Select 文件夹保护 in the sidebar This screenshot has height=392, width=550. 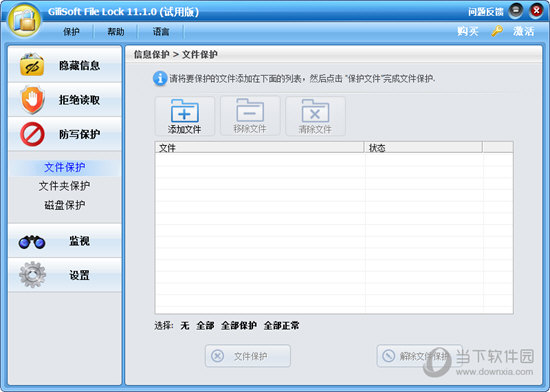(65, 186)
